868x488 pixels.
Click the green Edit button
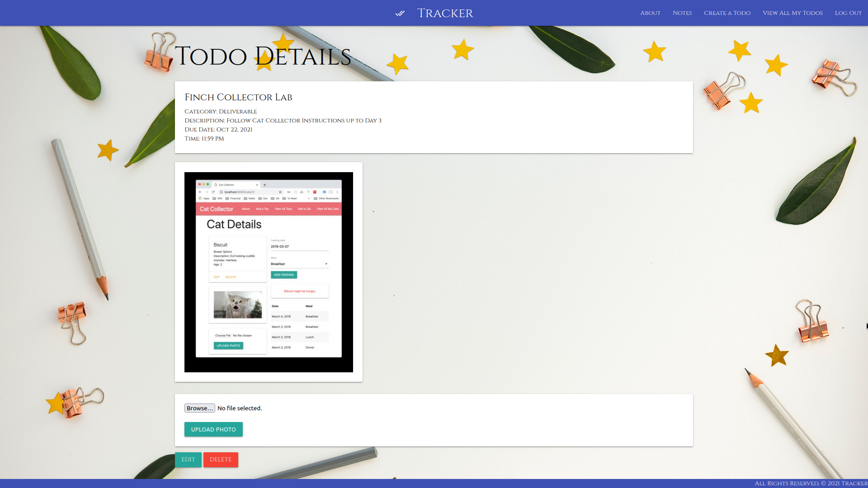coord(188,460)
